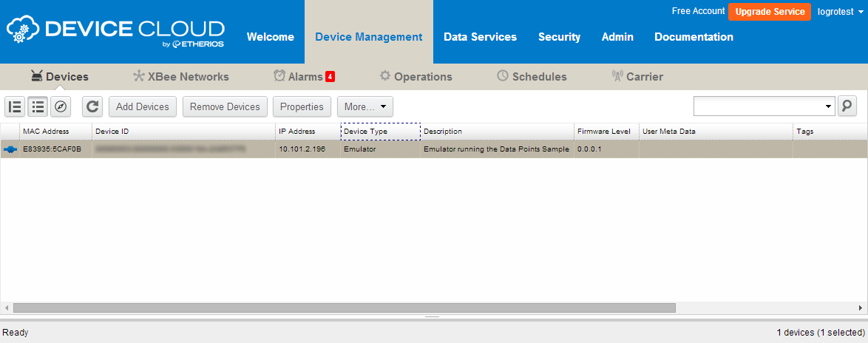The width and height of the screenshot is (868, 343).
Task: Click the scrollbar right arrow
Action: coord(861,308)
